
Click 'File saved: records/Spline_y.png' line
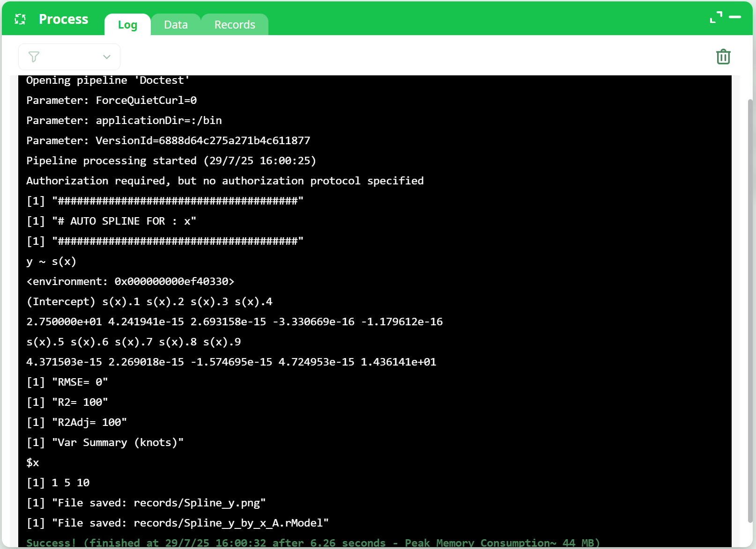pyautogui.click(x=146, y=503)
